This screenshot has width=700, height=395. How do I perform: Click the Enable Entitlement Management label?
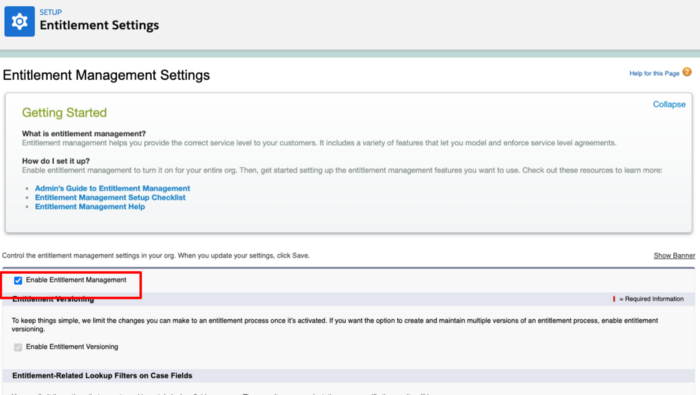click(x=76, y=280)
